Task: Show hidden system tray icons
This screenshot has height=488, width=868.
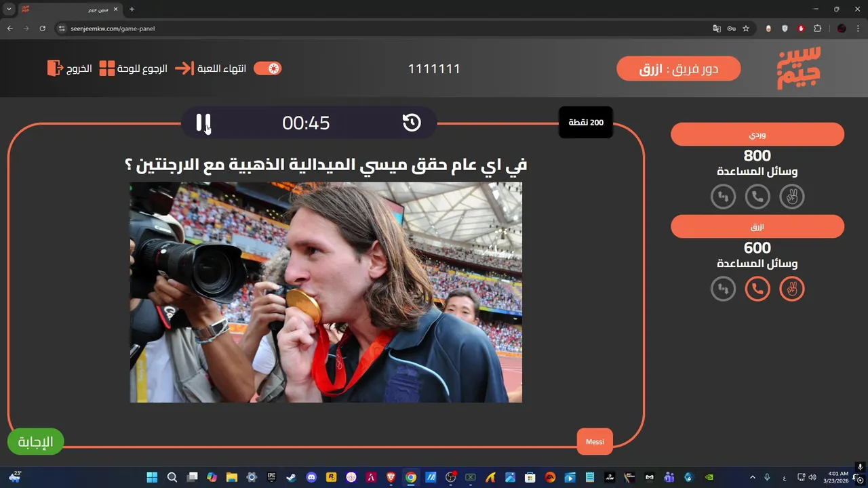Action: coord(754,477)
